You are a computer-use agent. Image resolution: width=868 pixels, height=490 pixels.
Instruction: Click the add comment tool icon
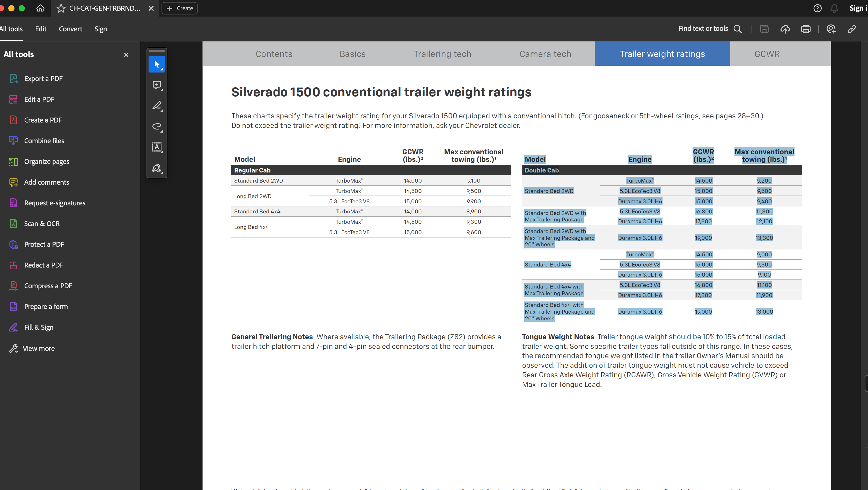click(x=157, y=85)
